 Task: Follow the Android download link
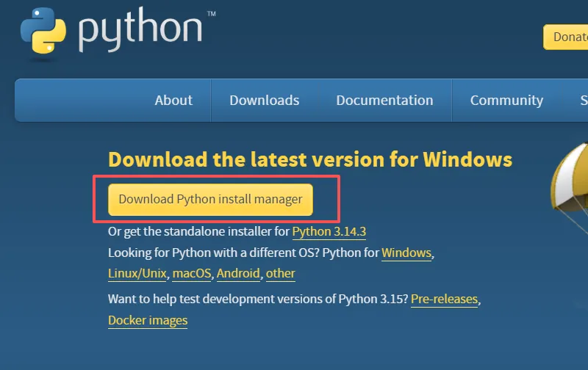coord(238,273)
